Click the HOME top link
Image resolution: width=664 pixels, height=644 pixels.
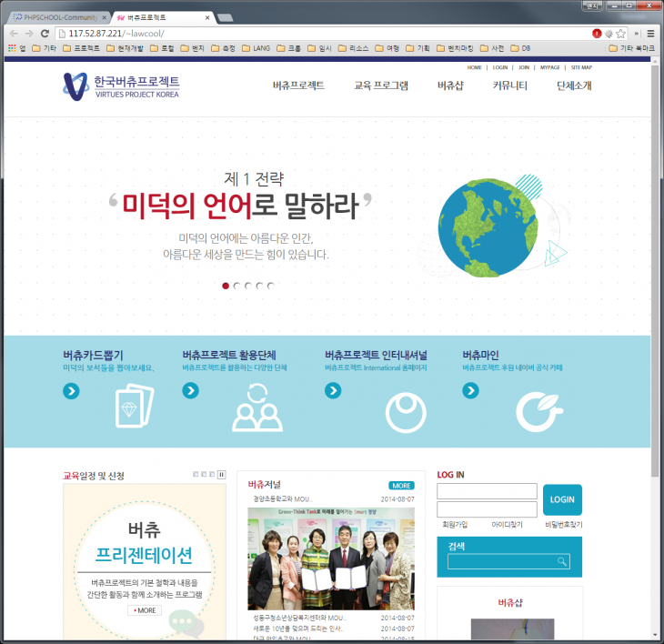click(x=474, y=67)
